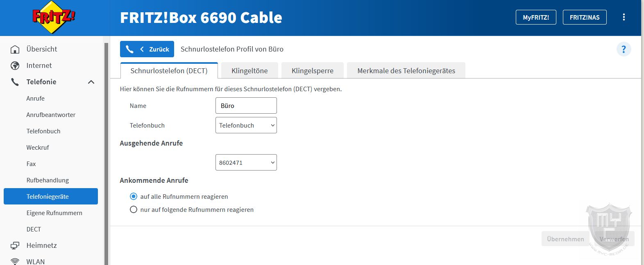
Task: Click the Übernehmen button
Action: (x=565, y=239)
